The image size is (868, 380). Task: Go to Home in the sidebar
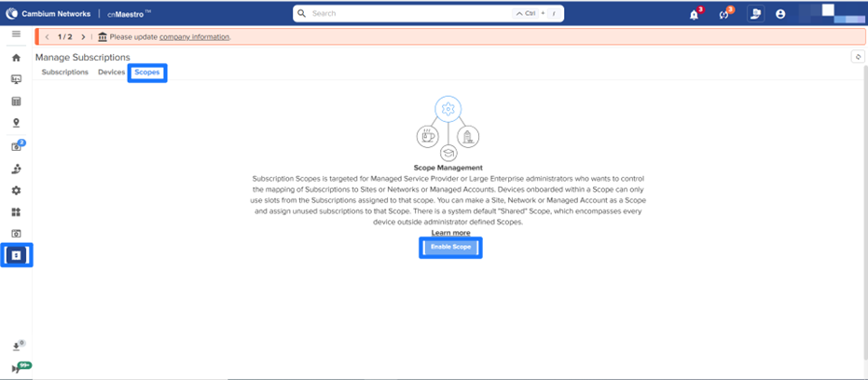tap(16, 58)
